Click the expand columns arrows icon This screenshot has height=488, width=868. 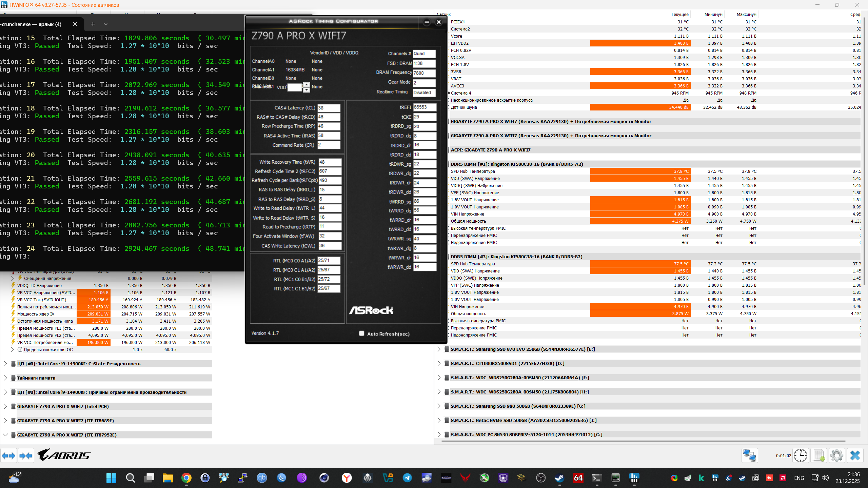click(8, 456)
